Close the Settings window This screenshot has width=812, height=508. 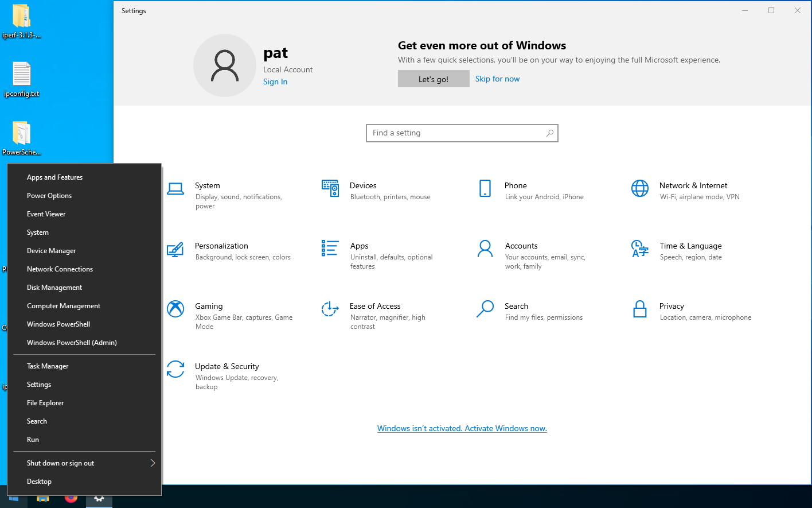pos(798,10)
